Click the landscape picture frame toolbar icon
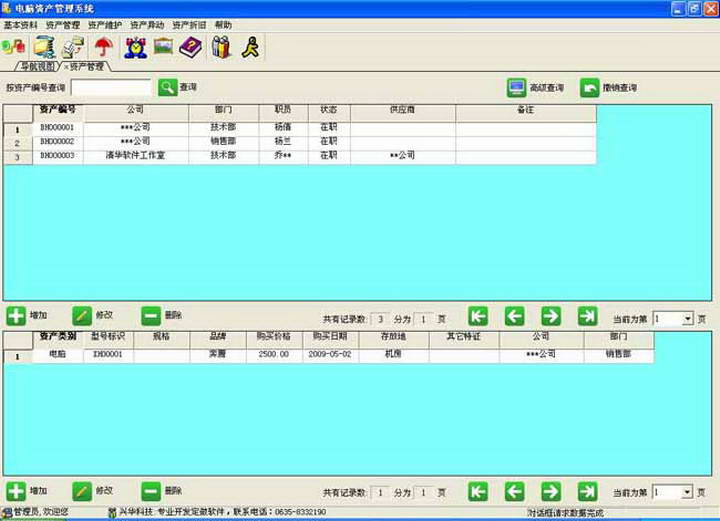This screenshot has height=521, width=720. coord(163,46)
